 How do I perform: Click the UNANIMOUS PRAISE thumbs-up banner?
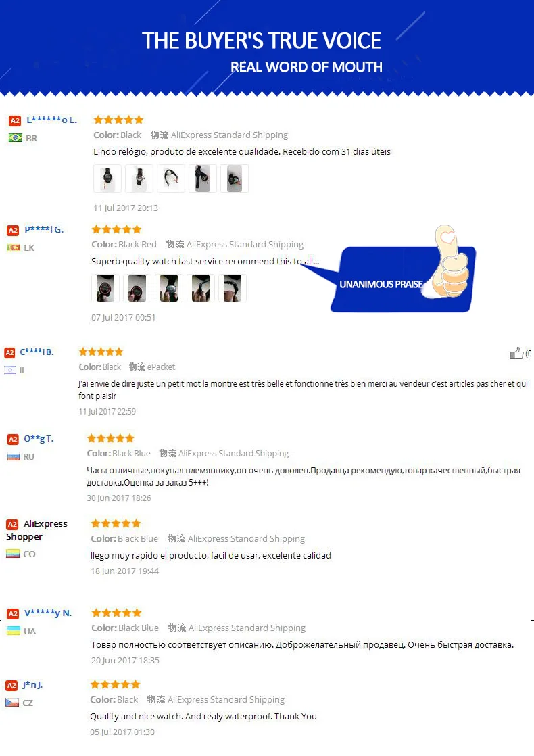[404, 275]
